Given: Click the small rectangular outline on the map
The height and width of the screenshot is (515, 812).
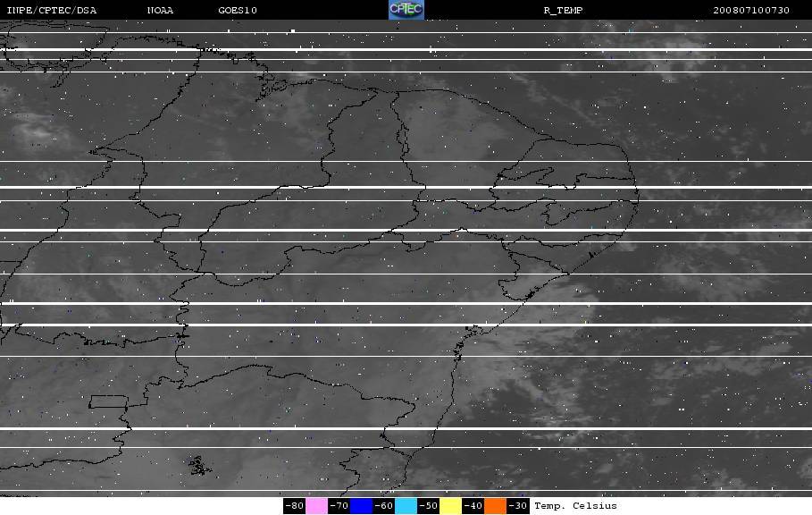Looking at the screenshot, I should click(108, 401).
